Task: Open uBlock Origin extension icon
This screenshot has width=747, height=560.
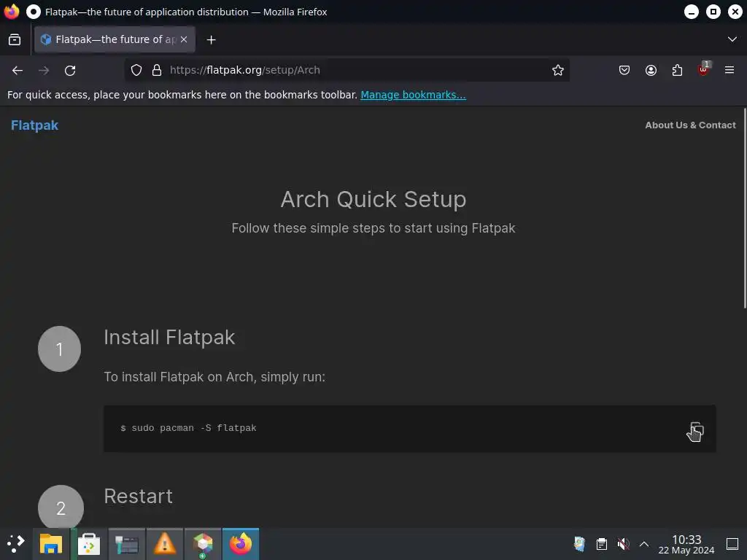Action: [703, 69]
